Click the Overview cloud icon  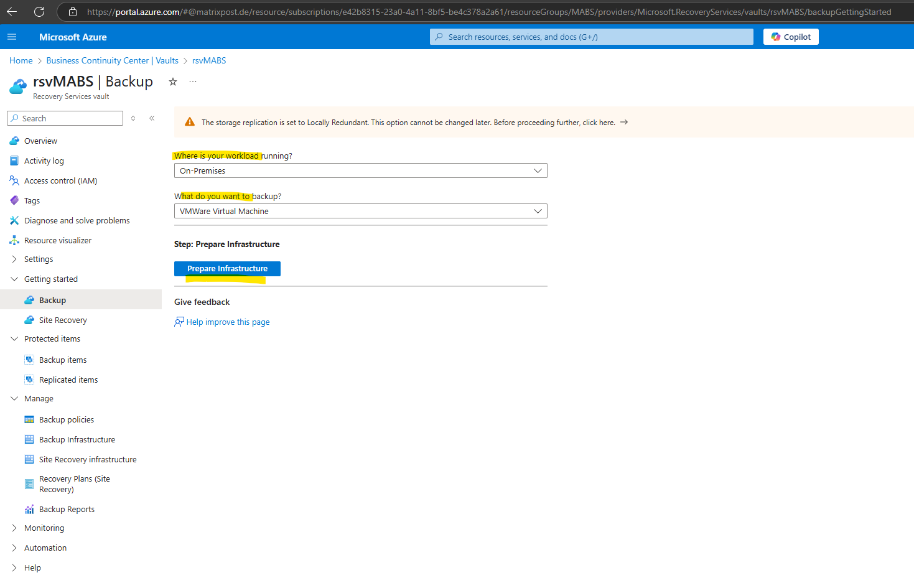click(x=14, y=141)
